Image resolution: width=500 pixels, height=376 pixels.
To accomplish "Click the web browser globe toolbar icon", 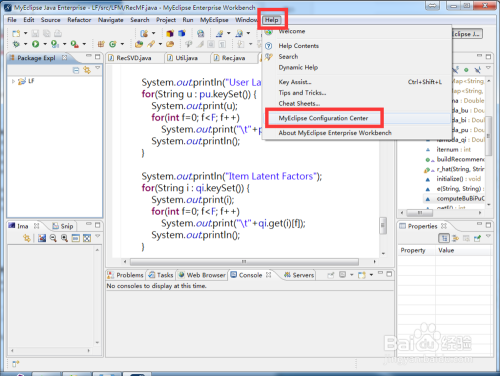I will point(200,33).
